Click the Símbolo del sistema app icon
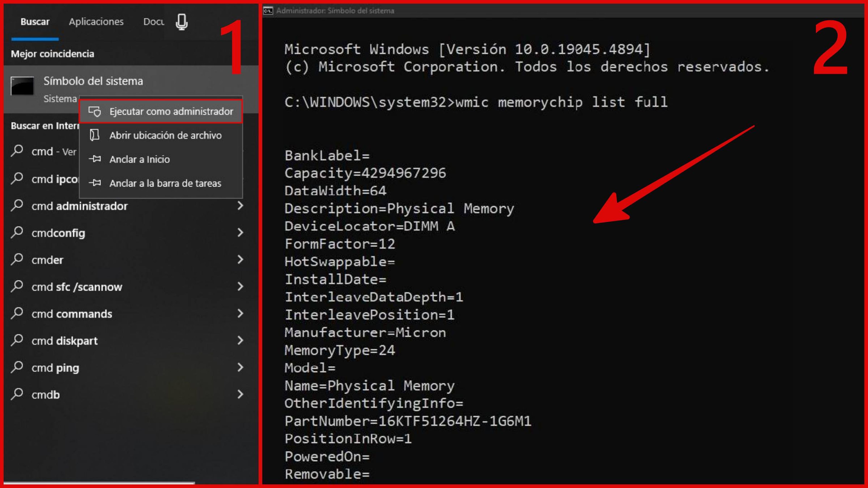Image resolution: width=868 pixels, height=488 pixels. point(22,86)
